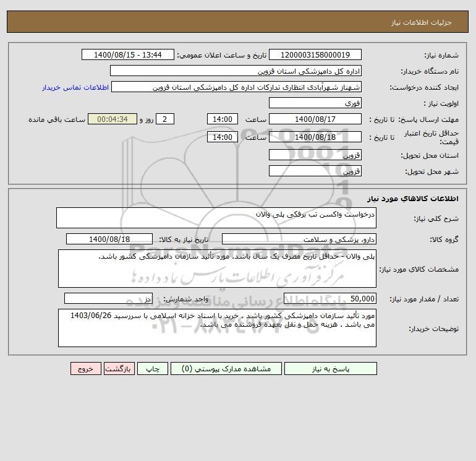Click label 'شرح کلی نیاز:'
The height and width of the screenshot is (461, 476).
click(x=436, y=218)
